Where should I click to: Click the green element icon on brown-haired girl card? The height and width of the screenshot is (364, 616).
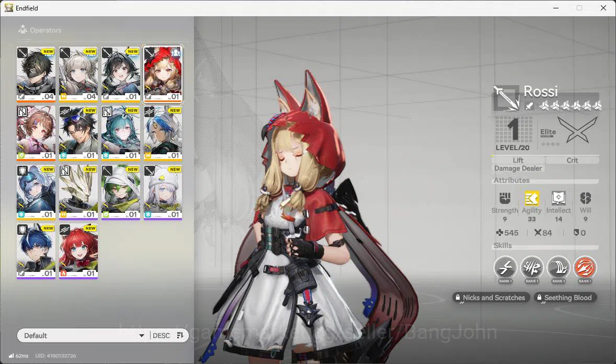pos(21,155)
